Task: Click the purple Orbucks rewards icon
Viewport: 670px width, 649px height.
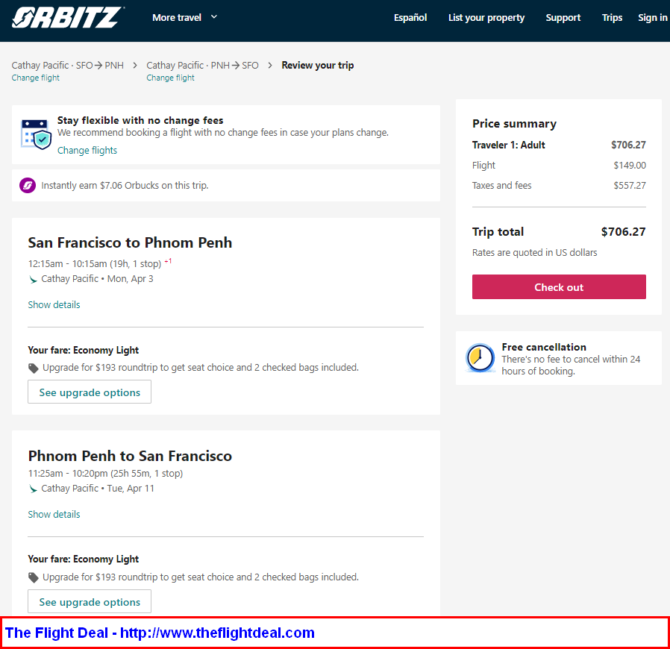Action: (x=27, y=185)
